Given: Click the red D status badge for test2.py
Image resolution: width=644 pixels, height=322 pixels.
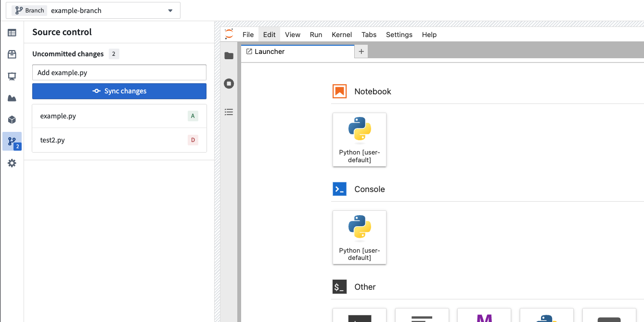Looking at the screenshot, I should tap(193, 140).
